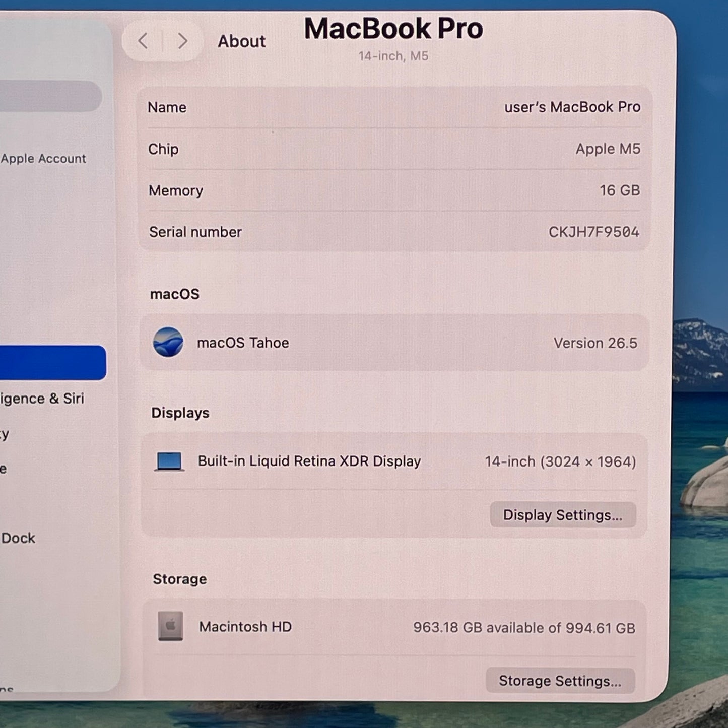Click 963.18 GB available of 994.61 GB
The image size is (728, 728).
coord(524,628)
